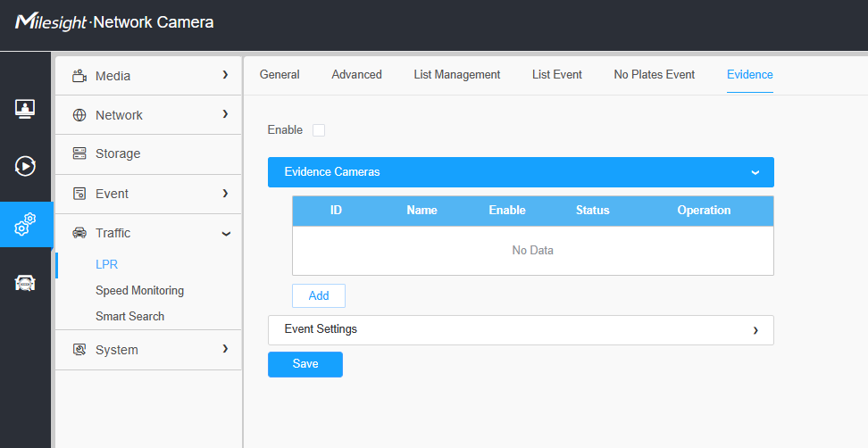Click the Save button
This screenshot has width=868, height=448.
[305, 364]
